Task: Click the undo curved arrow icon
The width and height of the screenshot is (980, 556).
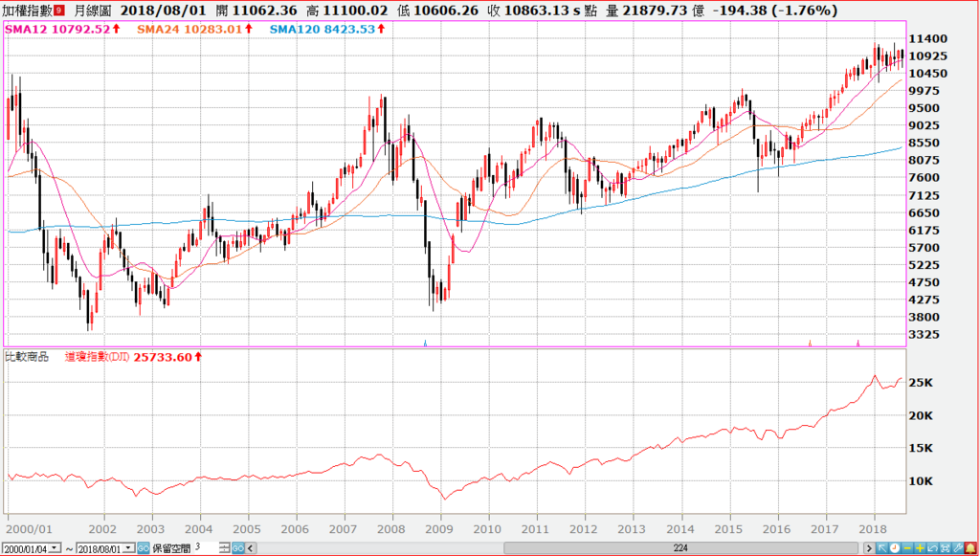Action: (932, 548)
